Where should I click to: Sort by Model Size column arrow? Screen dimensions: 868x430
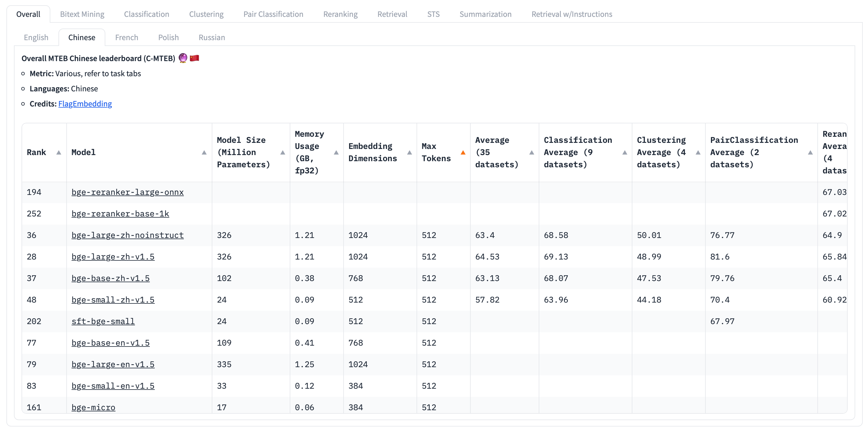coord(282,153)
